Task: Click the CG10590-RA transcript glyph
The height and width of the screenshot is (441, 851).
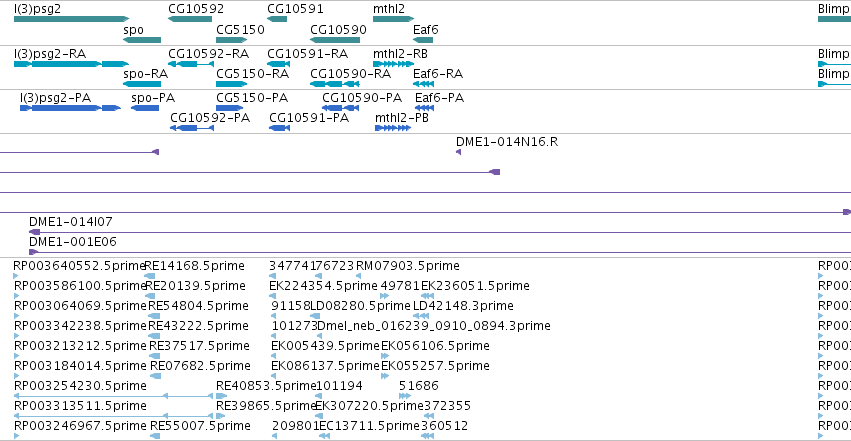Action: point(335,84)
